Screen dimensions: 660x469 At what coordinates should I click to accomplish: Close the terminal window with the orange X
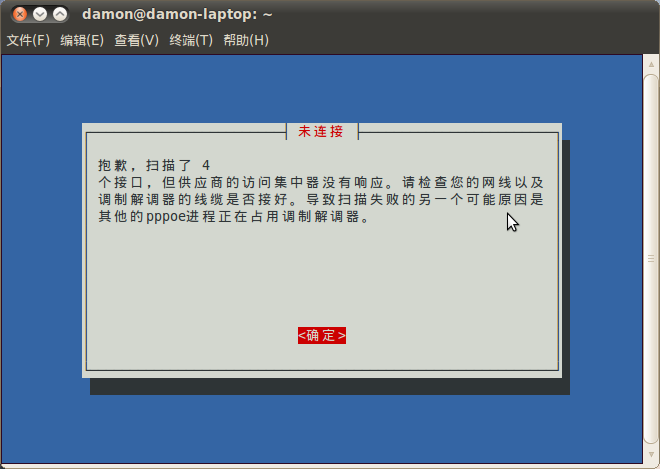point(19,14)
